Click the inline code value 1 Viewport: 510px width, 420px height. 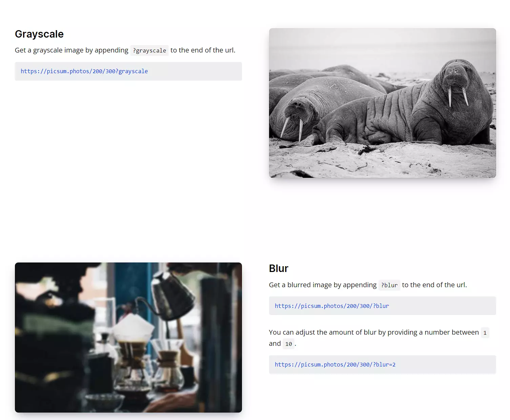[x=485, y=333]
